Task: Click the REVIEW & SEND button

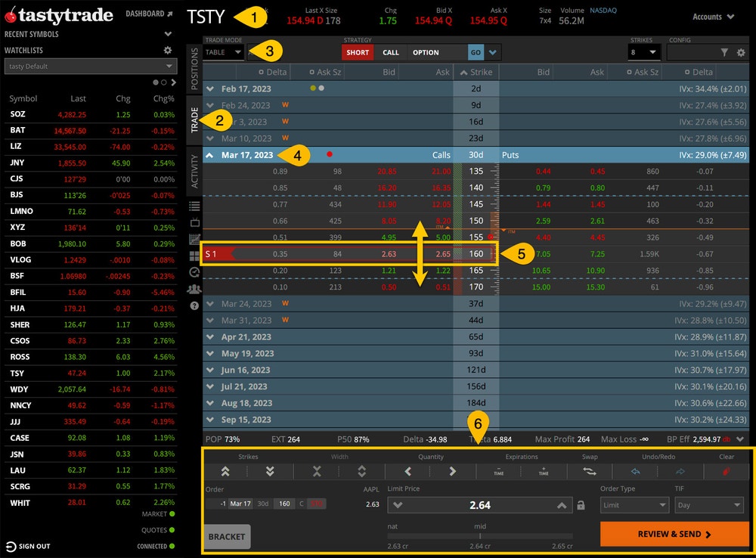Action: [x=672, y=534]
